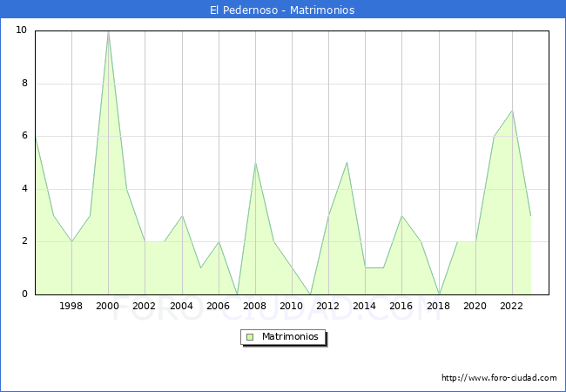This screenshot has width=566, height=392.
Task: Click the 2020 x-axis label
Action: pyautogui.click(x=475, y=306)
